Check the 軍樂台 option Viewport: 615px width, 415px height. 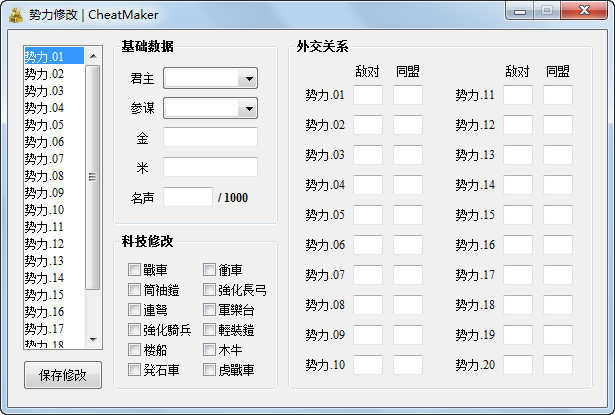209,310
